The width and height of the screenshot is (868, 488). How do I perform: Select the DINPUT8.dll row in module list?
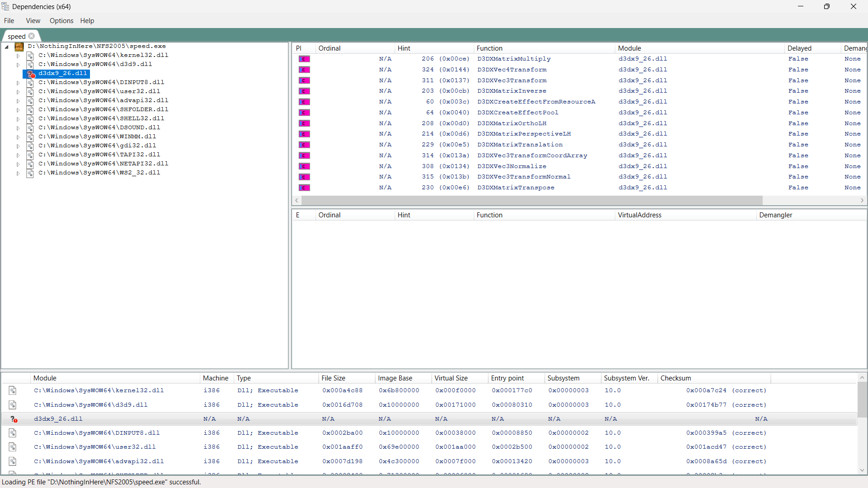tap(429, 433)
